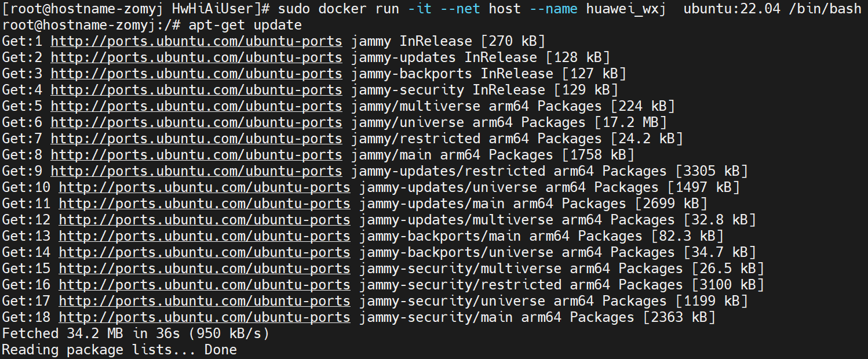Image resolution: width=868 pixels, height=359 pixels.
Task: Click 'jammy-updates InRelease' text
Action: pyautogui.click(x=444, y=57)
